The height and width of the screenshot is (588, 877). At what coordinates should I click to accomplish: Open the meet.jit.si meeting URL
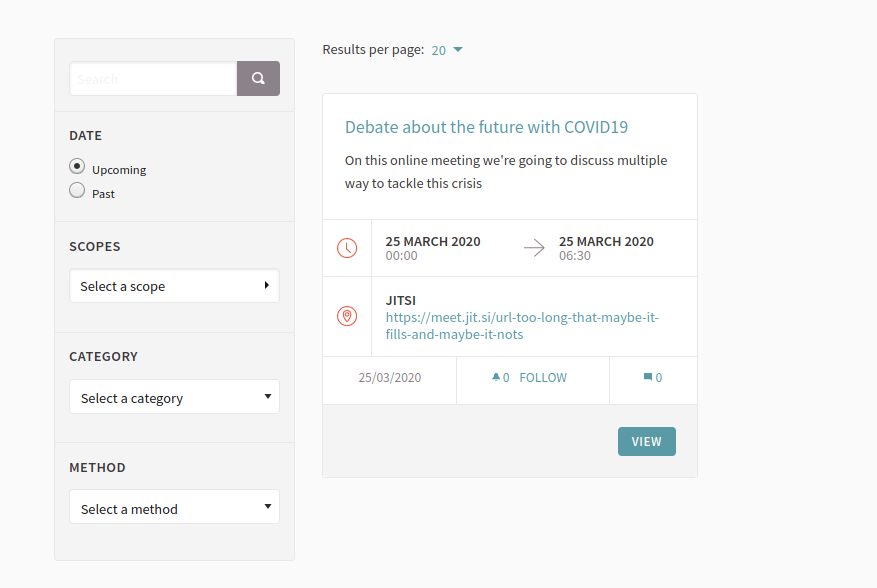click(522, 326)
